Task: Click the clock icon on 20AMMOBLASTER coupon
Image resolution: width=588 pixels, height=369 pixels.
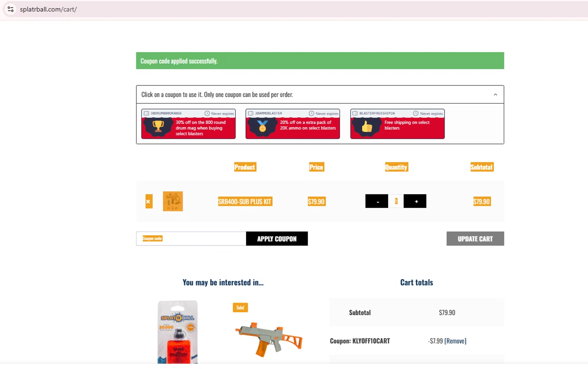Action: click(x=311, y=113)
